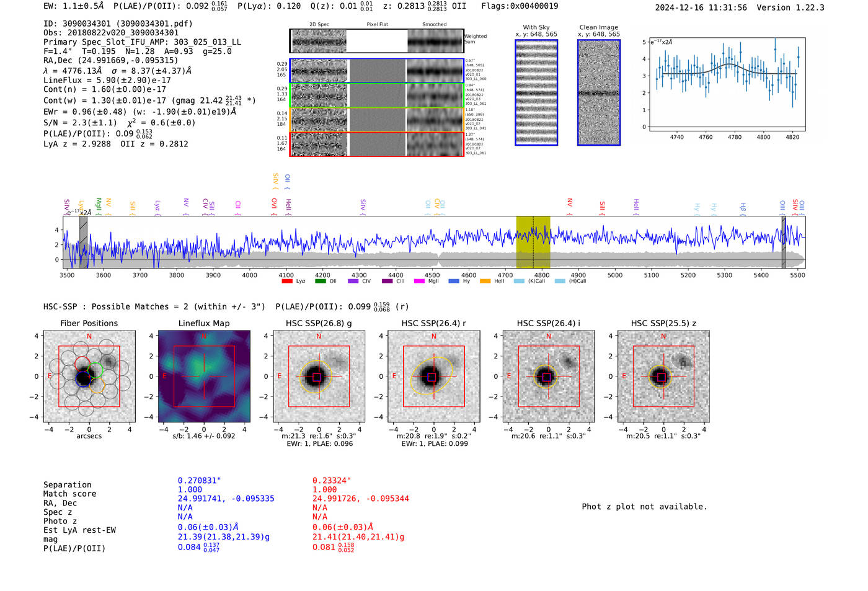Click the 'S/N = 2.3(±1.1)' value
This screenshot has height=591, width=868.
tap(80, 123)
